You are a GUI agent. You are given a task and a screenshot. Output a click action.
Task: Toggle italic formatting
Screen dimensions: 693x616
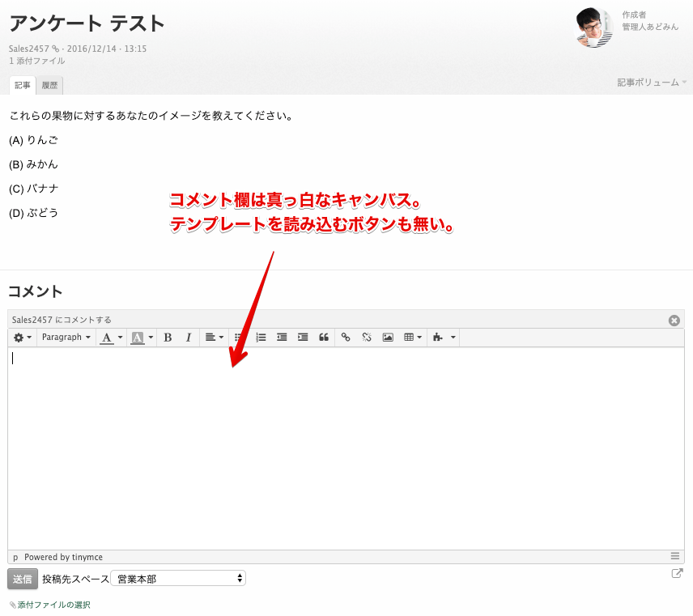coord(189,338)
